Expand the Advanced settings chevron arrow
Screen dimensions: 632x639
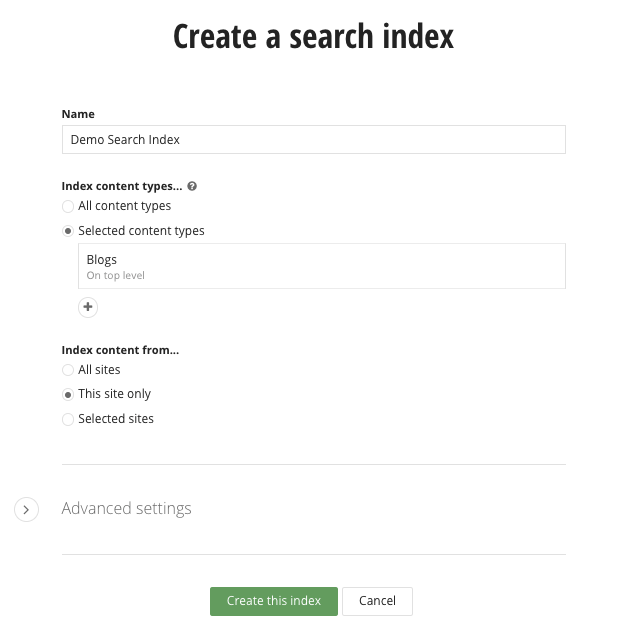pos(27,510)
